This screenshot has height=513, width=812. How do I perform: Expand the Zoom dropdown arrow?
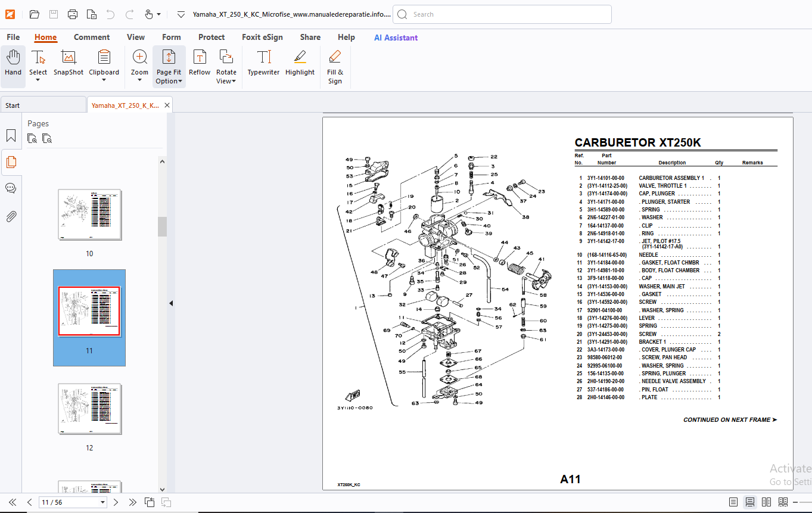(140, 80)
